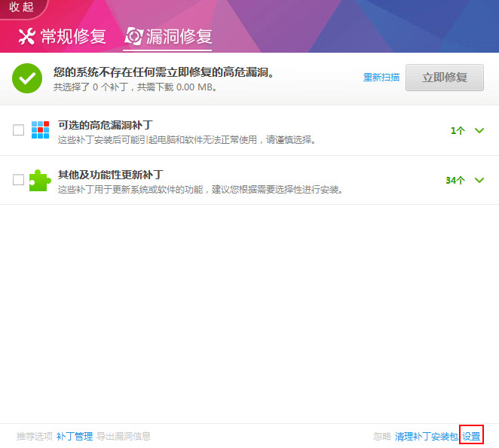Open 清理补丁安装包 cleanup link

pos(427,436)
